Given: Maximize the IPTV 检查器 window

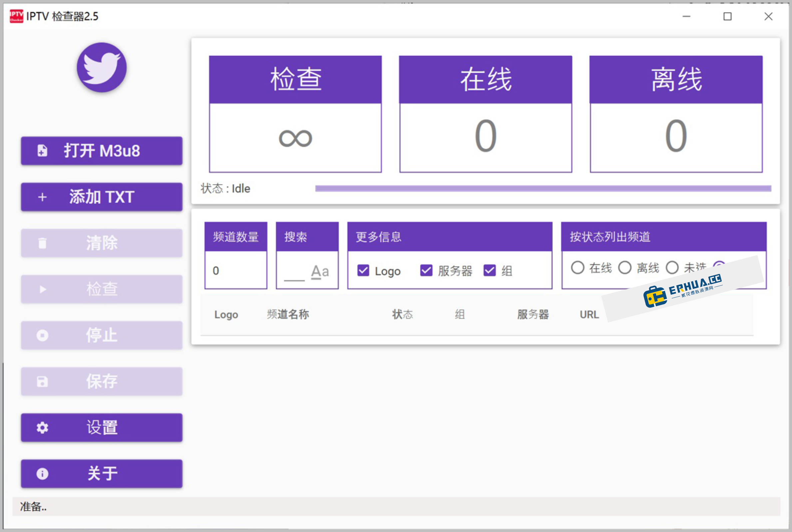Looking at the screenshot, I should tap(727, 16).
